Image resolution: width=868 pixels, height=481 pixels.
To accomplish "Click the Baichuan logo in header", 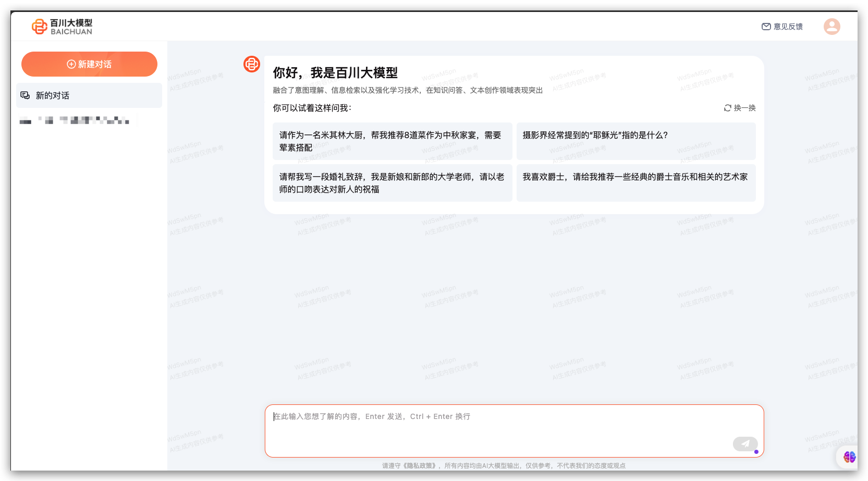I will click(62, 27).
